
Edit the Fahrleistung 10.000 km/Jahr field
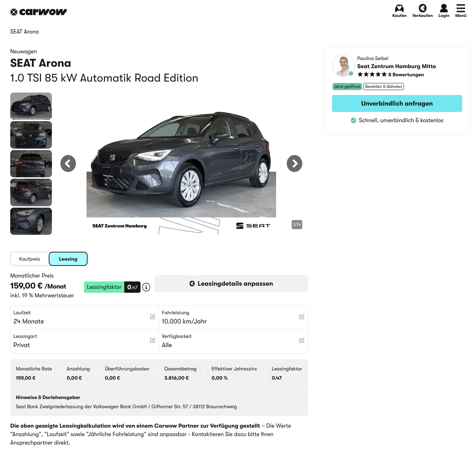tap(302, 317)
